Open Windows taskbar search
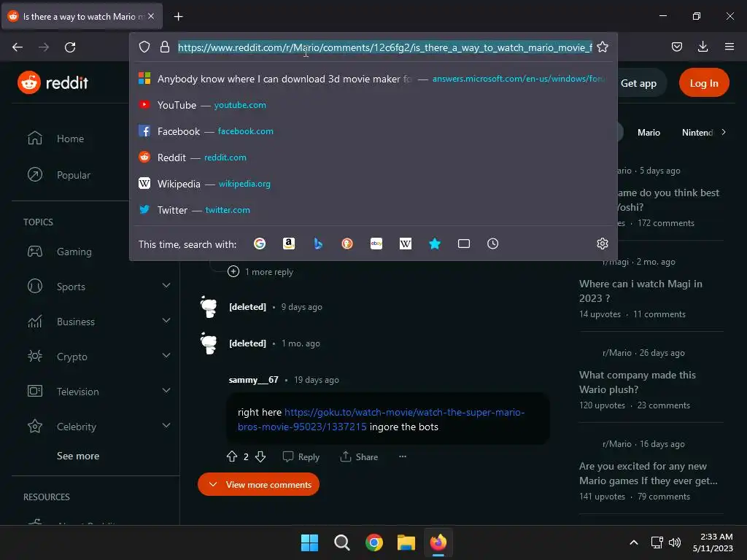The image size is (747, 560). coord(341,542)
